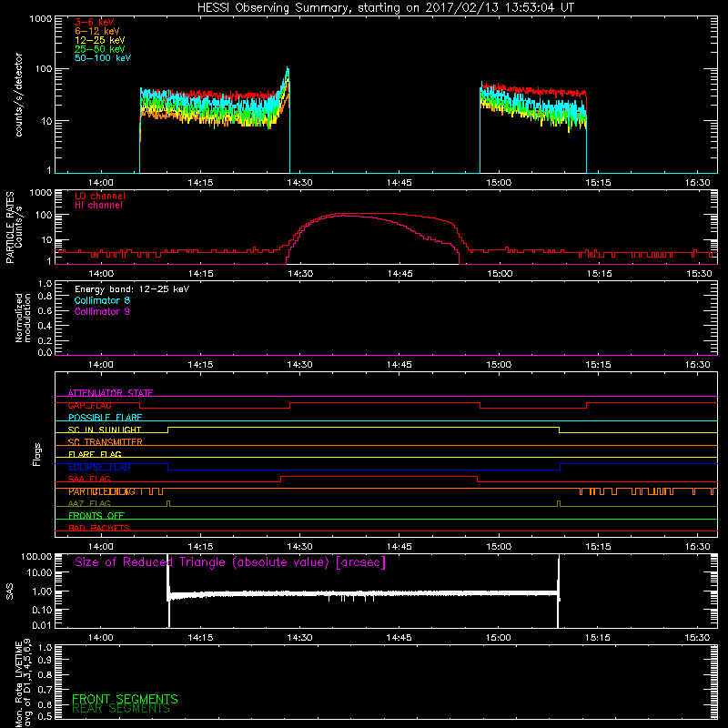Click 14:15 time label under the modulation plot

point(200,365)
